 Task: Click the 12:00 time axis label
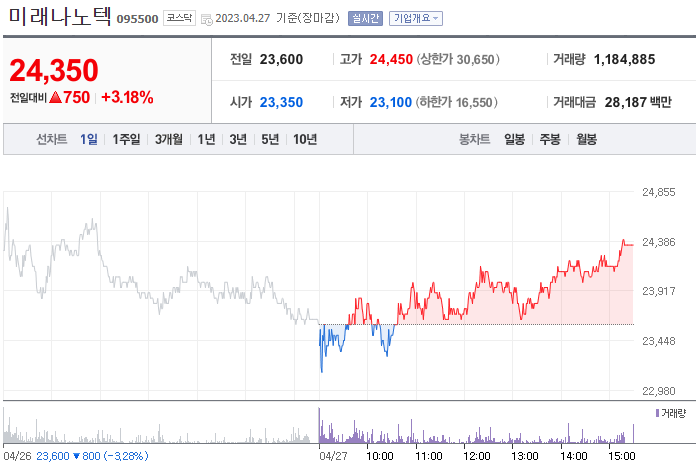click(x=477, y=456)
